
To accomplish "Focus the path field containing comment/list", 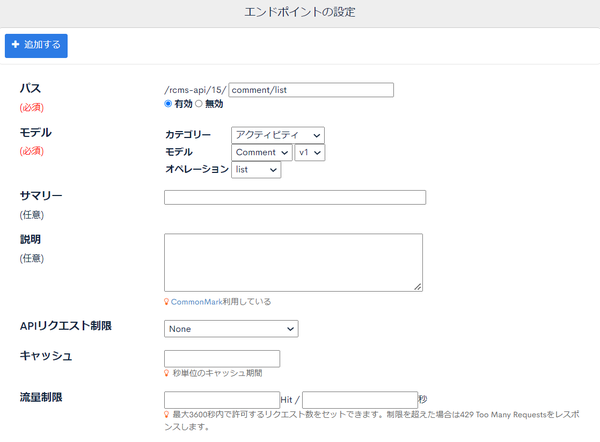I will click(x=311, y=90).
